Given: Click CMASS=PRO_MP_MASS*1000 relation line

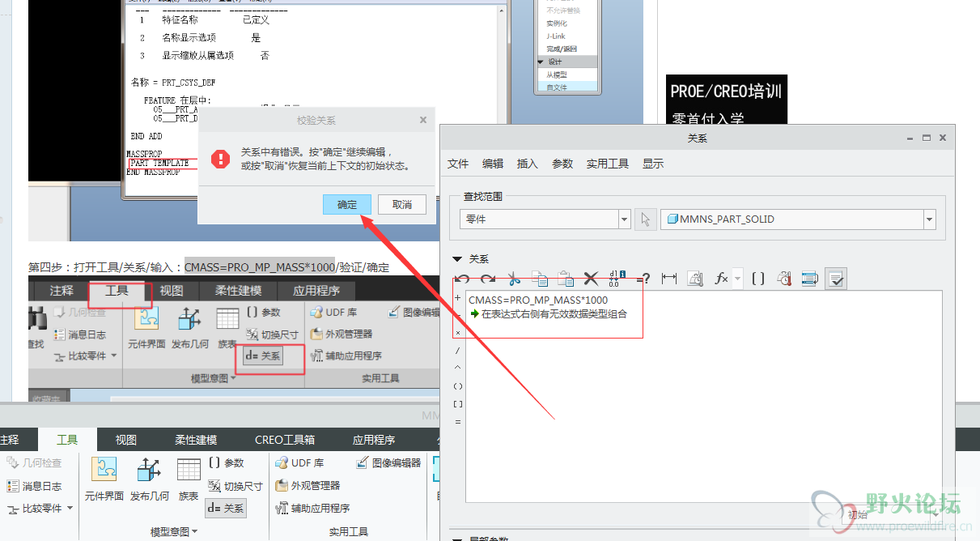Looking at the screenshot, I should click(538, 300).
